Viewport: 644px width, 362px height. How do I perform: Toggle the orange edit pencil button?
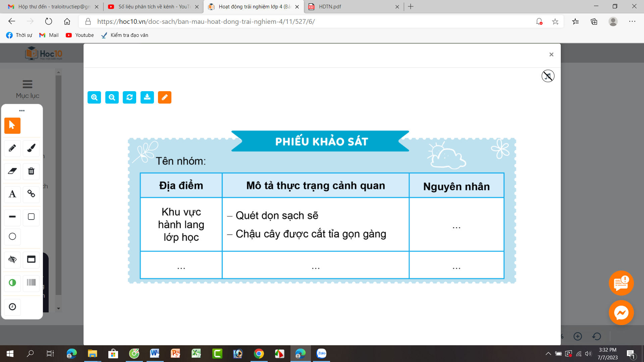[x=165, y=98]
